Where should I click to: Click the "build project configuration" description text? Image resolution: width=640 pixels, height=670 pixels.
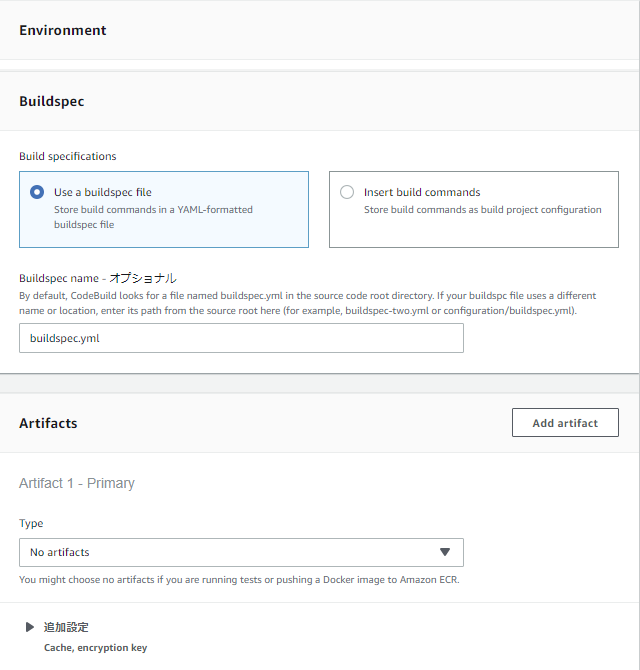[x=482, y=210]
